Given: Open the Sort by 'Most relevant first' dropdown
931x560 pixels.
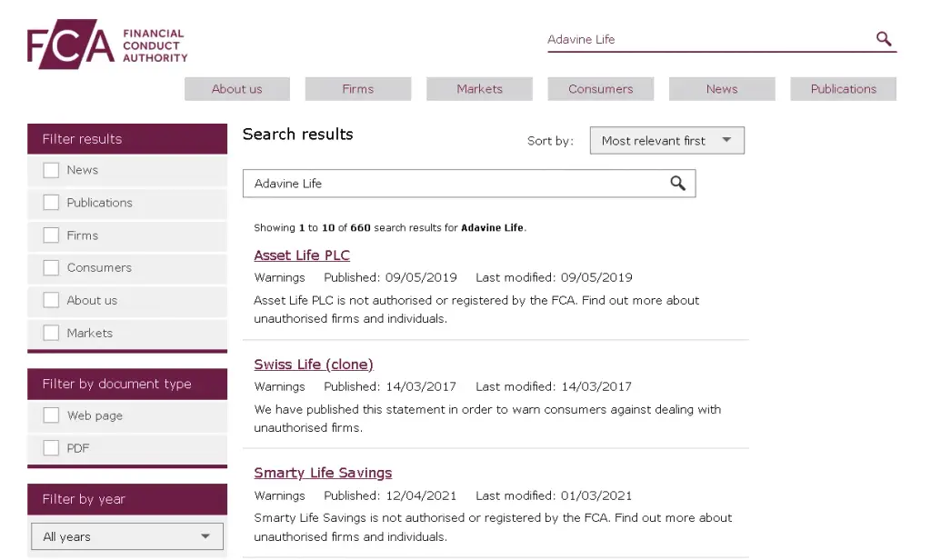Looking at the screenshot, I should 666,141.
